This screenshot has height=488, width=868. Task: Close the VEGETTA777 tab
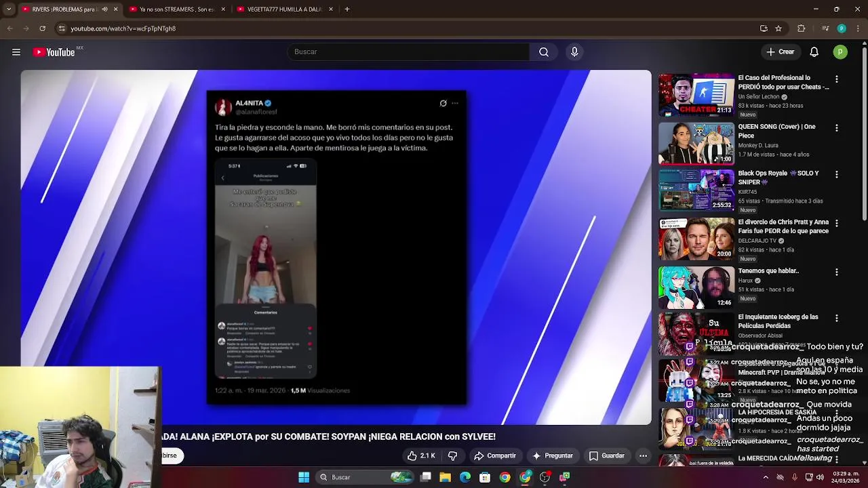pos(331,9)
